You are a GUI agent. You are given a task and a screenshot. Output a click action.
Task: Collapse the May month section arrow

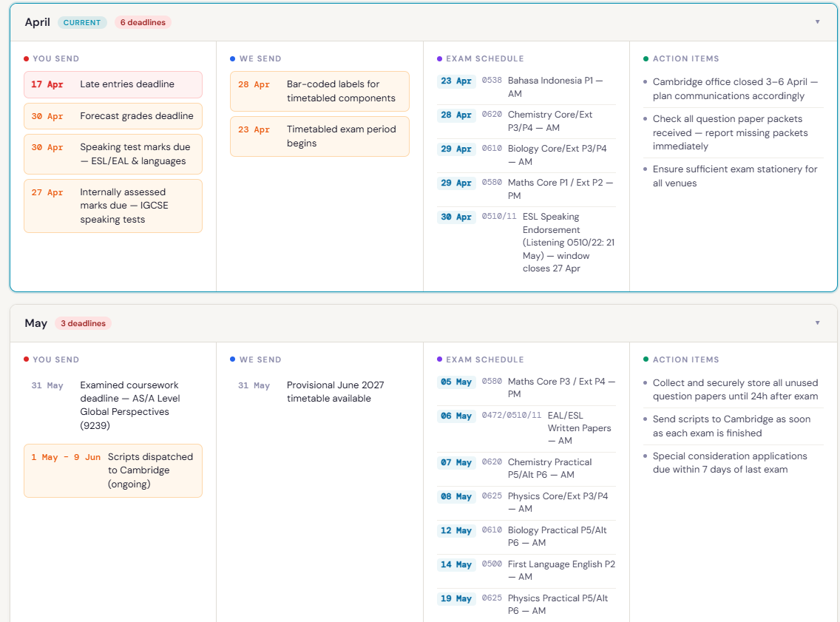[x=817, y=323]
